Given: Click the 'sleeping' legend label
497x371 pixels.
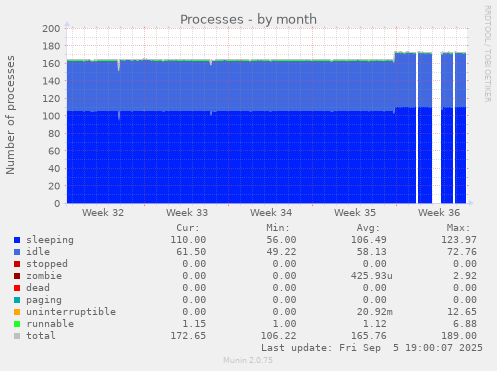Looking at the screenshot, I should (x=50, y=240).
